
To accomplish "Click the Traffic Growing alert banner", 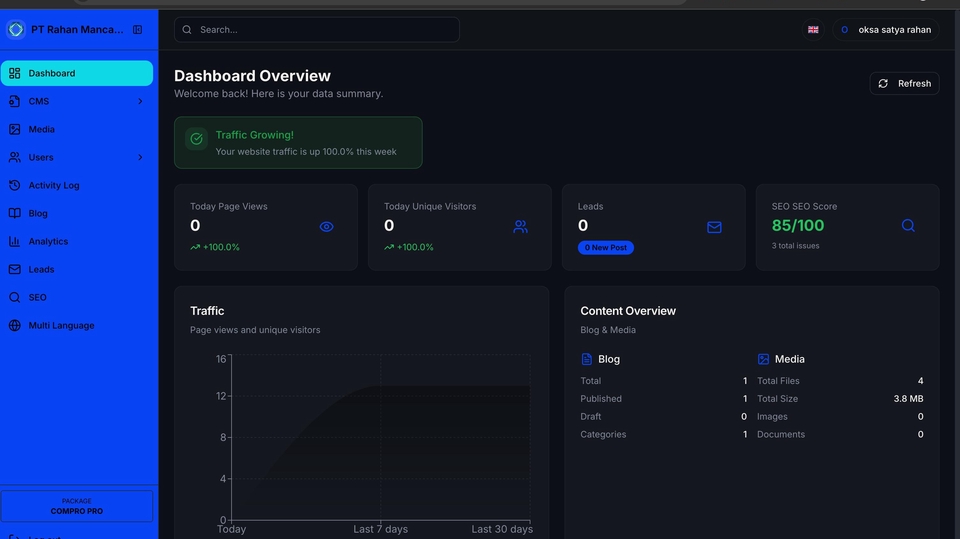I will [x=298, y=143].
